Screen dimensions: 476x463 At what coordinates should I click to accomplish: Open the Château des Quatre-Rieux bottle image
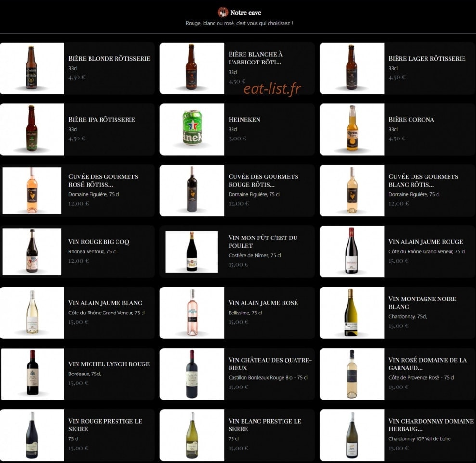point(192,374)
